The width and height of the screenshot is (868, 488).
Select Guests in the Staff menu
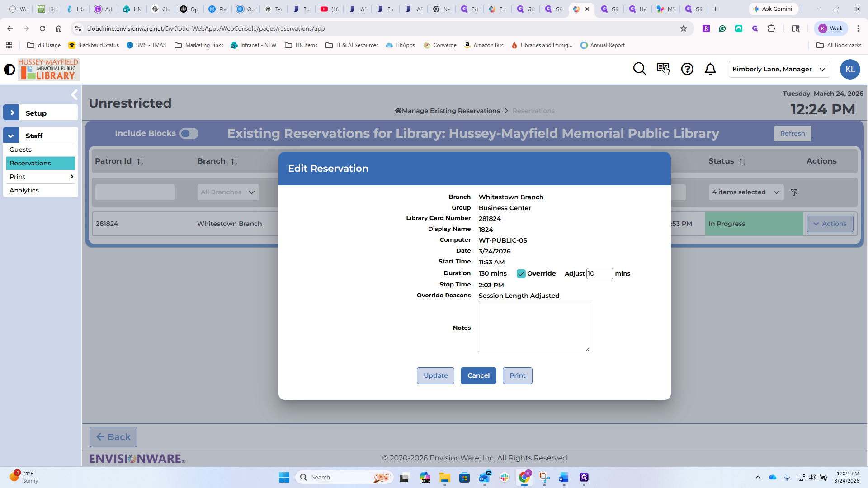(x=20, y=150)
